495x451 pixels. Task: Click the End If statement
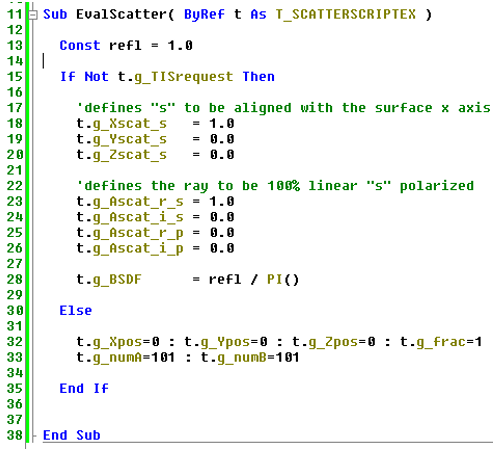(84, 389)
